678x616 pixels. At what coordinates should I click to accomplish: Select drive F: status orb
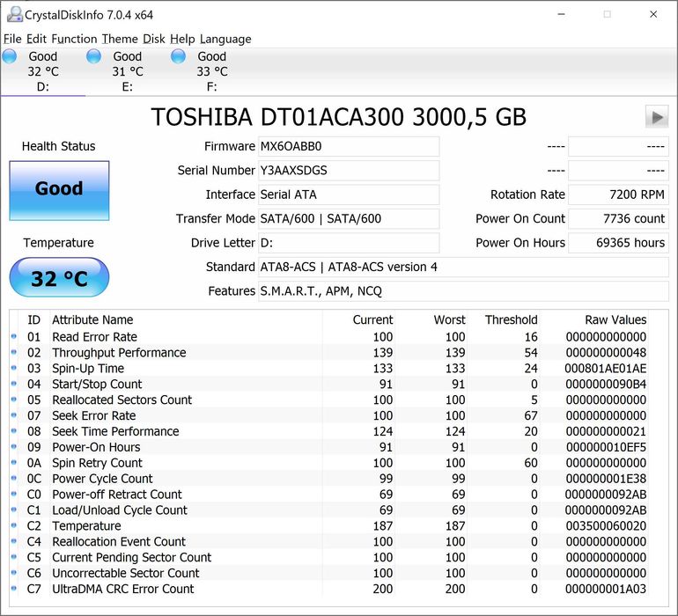[x=178, y=56]
